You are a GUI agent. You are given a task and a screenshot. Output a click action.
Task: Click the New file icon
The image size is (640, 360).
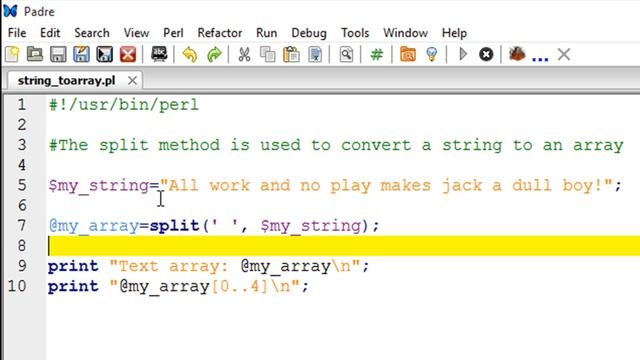(12, 54)
